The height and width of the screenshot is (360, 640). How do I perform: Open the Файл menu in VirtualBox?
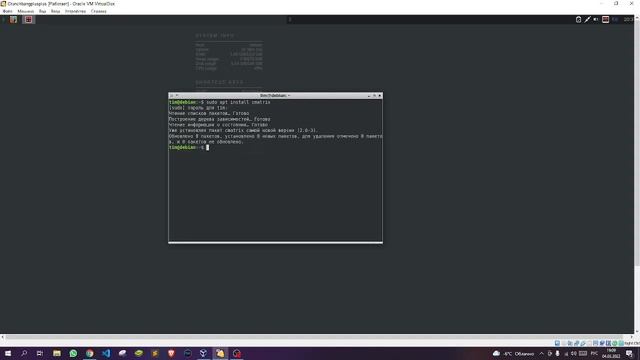click(7, 11)
